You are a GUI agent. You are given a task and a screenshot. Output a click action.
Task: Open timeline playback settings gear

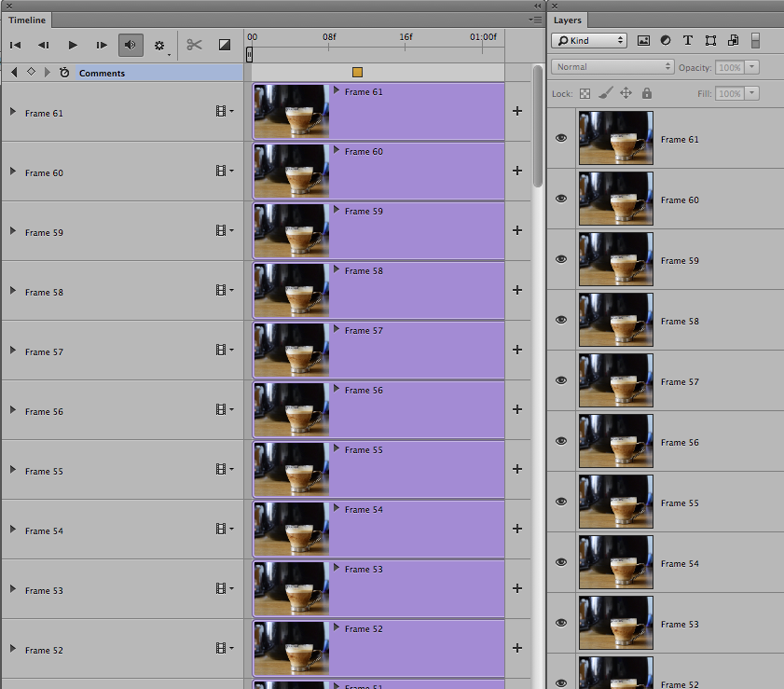(x=159, y=46)
